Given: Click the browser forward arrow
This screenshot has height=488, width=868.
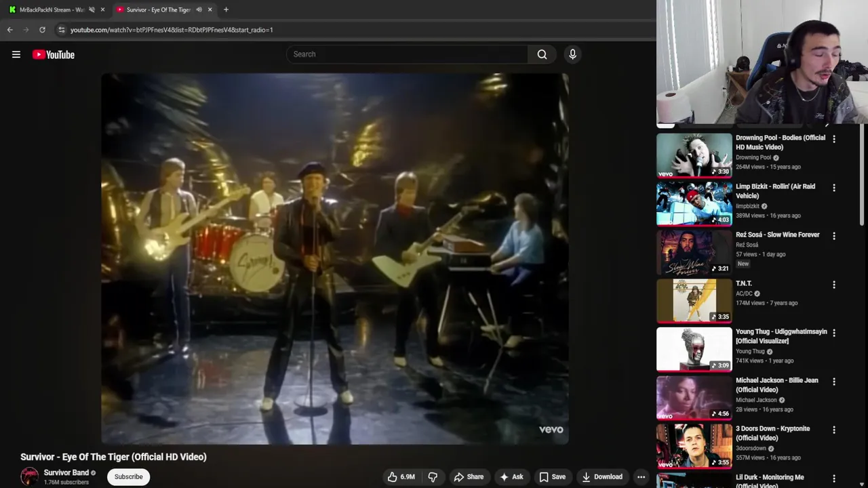Looking at the screenshot, I should coord(26,30).
